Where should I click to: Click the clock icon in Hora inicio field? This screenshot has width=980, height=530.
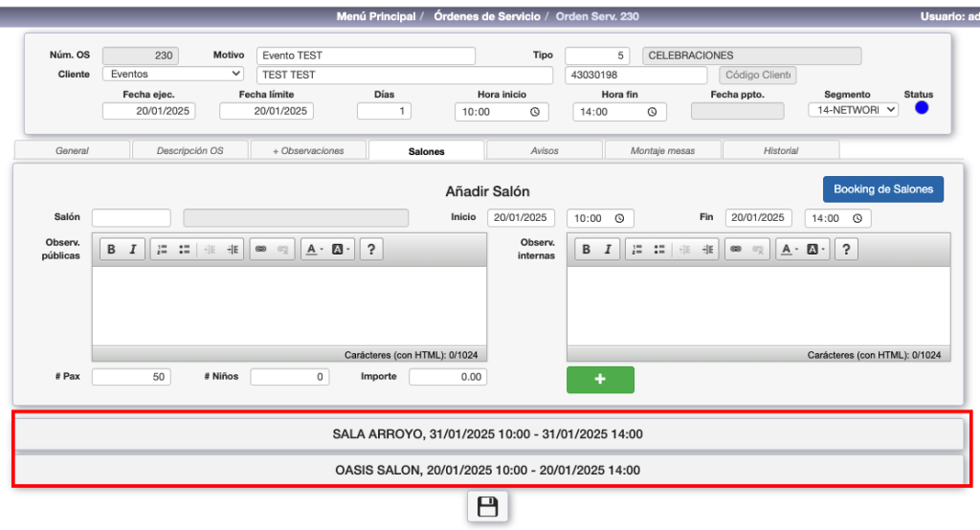(x=534, y=112)
